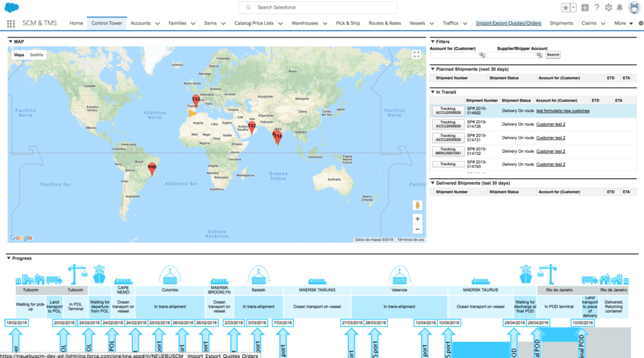This screenshot has width=644, height=358.
Task: Zoom in the map with plus
Action: coord(417,219)
